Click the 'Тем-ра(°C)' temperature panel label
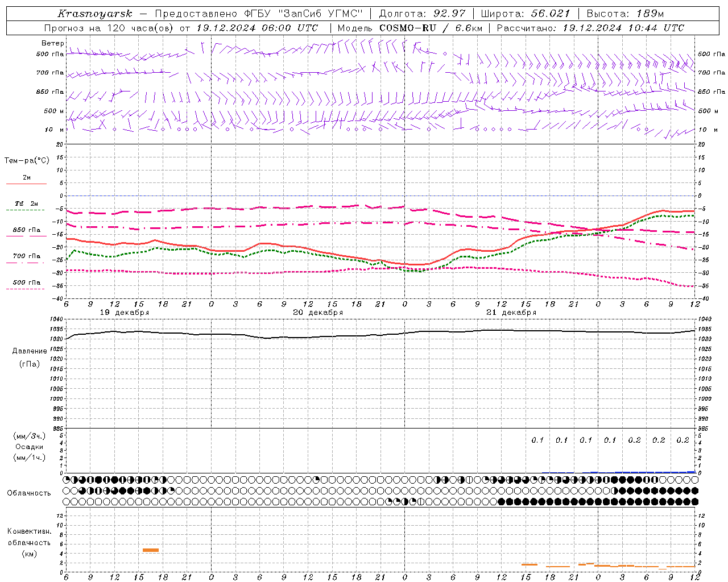The width and height of the screenshot is (728, 582). pyautogui.click(x=27, y=161)
